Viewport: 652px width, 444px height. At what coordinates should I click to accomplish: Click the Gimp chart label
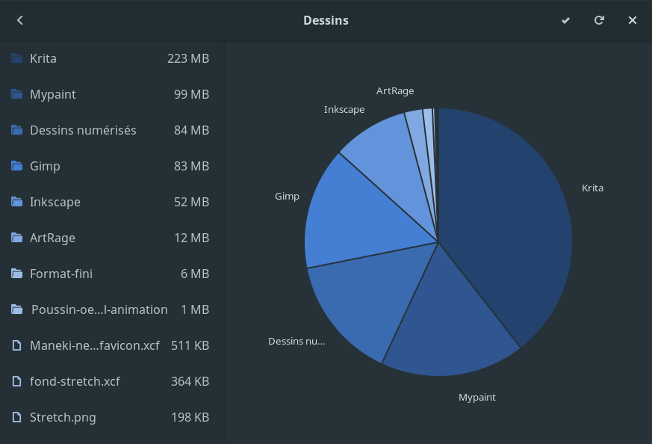pyautogui.click(x=287, y=196)
